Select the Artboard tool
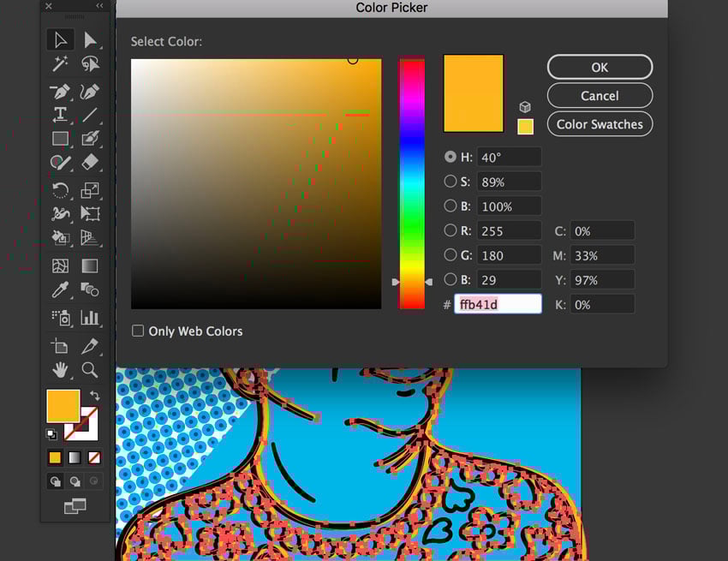 60,346
